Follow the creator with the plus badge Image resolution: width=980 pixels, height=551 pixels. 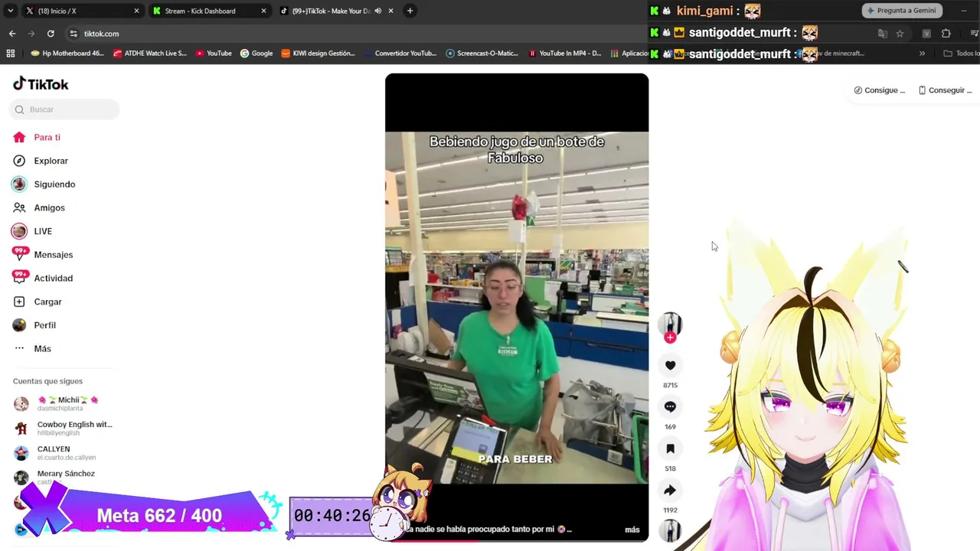point(670,337)
